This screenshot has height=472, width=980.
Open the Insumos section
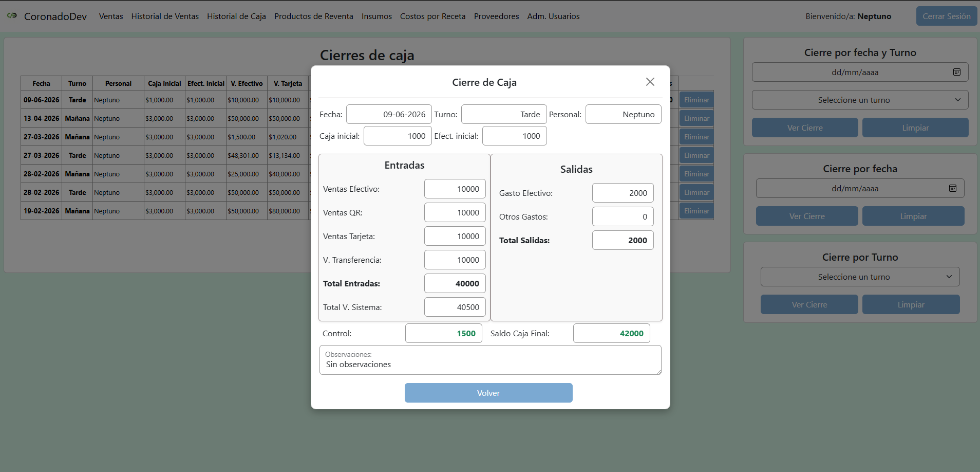click(x=376, y=16)
